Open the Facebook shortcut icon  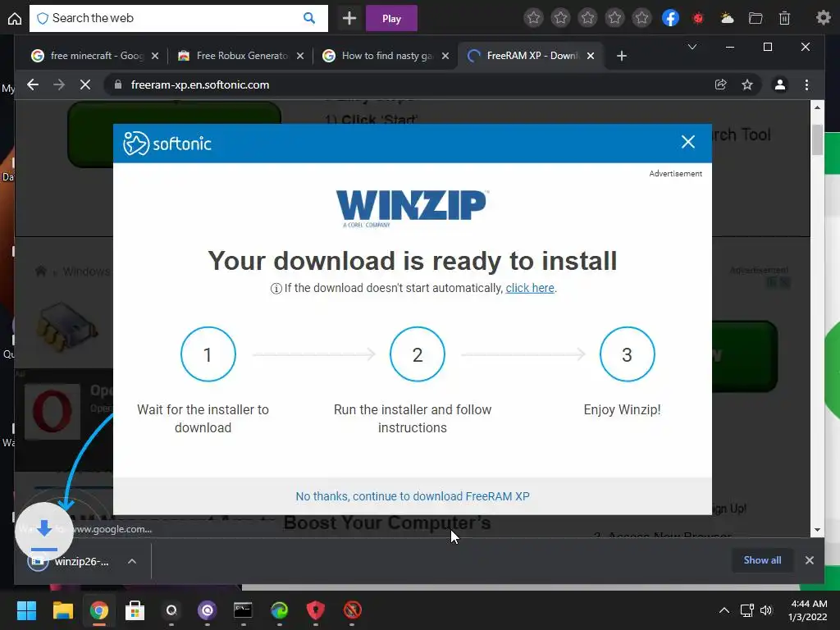point(670,18)
